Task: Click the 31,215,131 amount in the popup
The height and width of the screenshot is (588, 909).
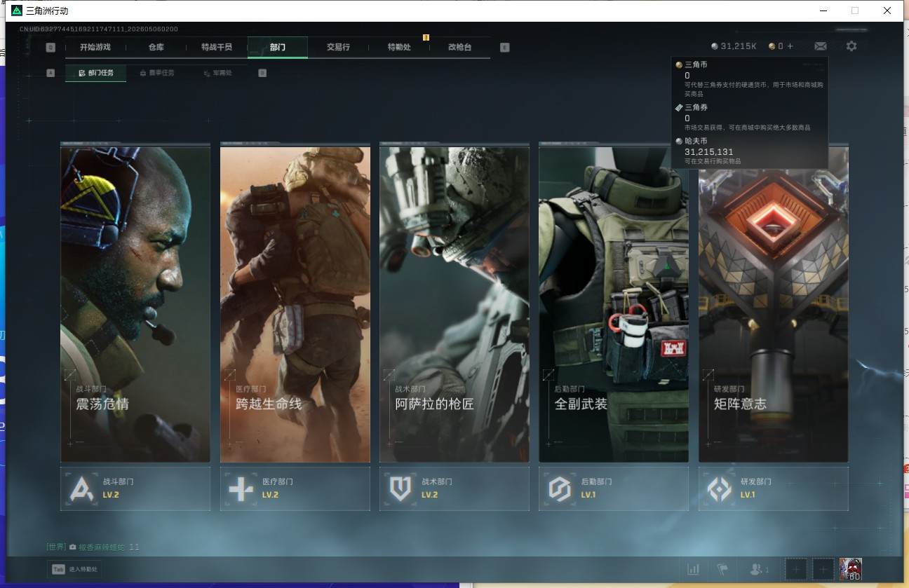Action: [709, 151]
